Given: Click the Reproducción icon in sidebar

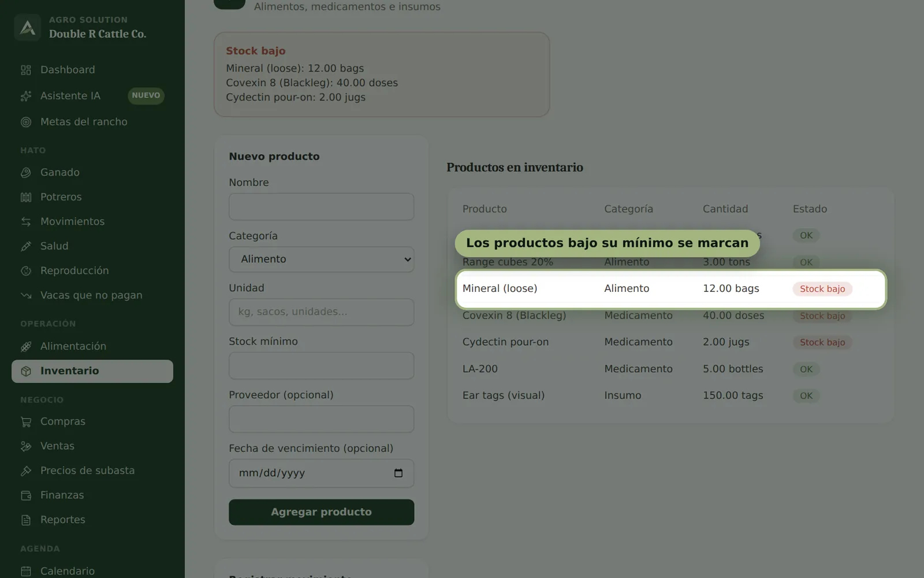Looking at the screenshot, I should point(26,271).
